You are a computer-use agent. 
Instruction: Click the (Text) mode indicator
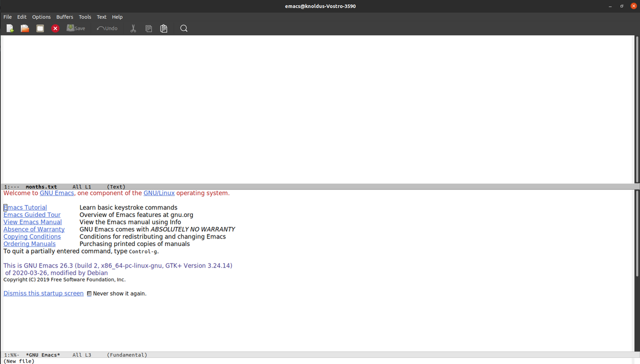click(x=116, y=187)
